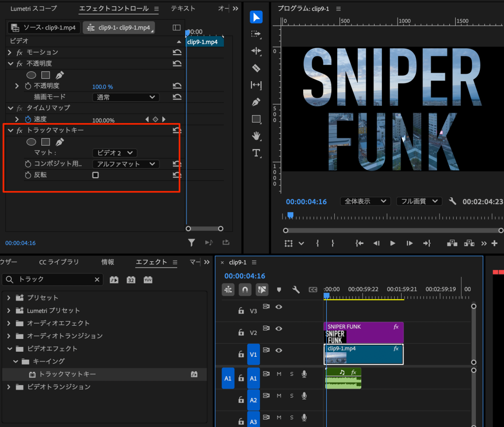504x427 pixels.
Task: Mute the A1 audio track
Action: [279, 374]
